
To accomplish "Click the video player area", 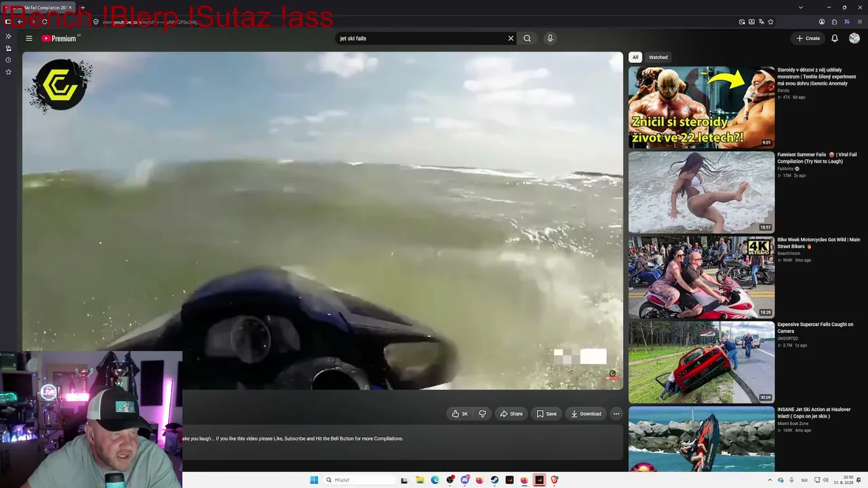I will pyautogui.click(x=322, y=221).
